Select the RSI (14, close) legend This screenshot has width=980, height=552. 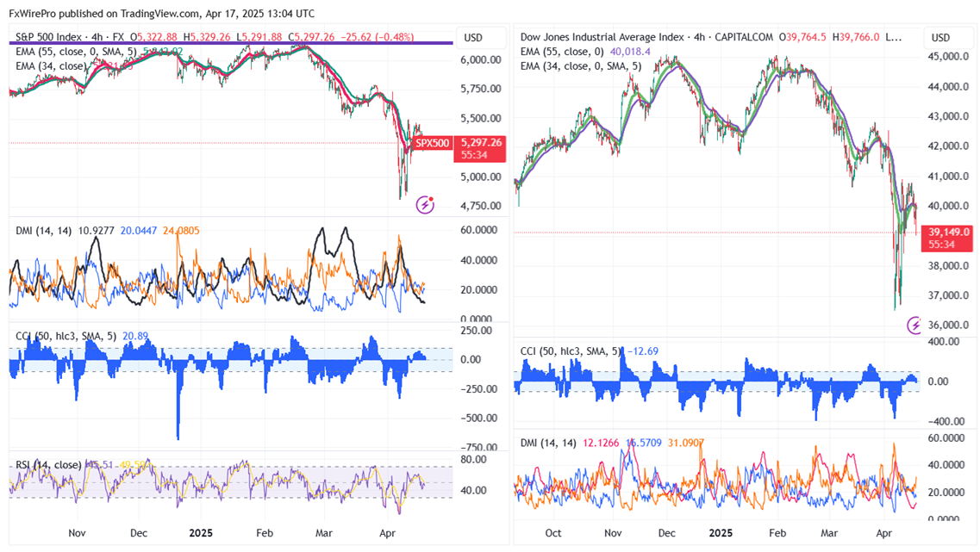pos(48,464)
